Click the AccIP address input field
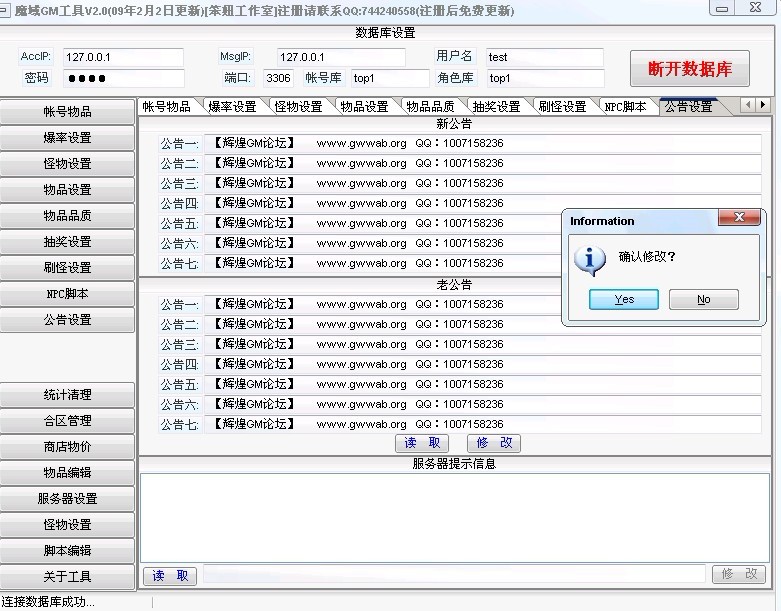781x611 pixels. pos(123,58)
